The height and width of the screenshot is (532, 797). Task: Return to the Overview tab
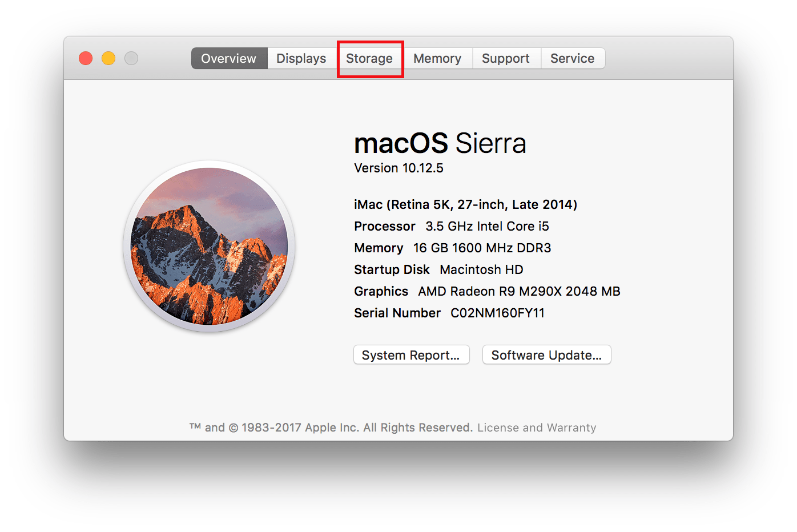[x=228, y=58]
